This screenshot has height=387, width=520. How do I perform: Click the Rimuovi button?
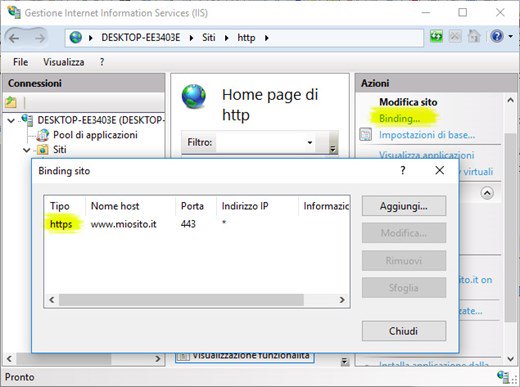[x=404, y=260]
